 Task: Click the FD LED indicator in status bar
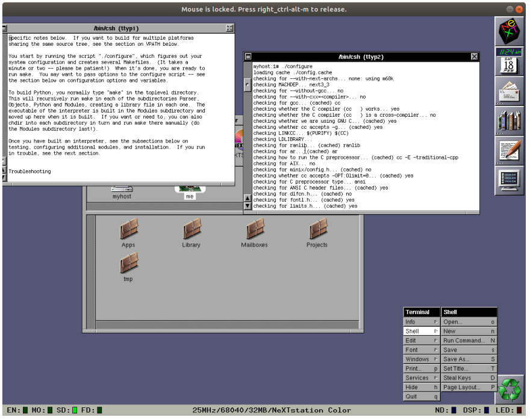tap(99, 410)
